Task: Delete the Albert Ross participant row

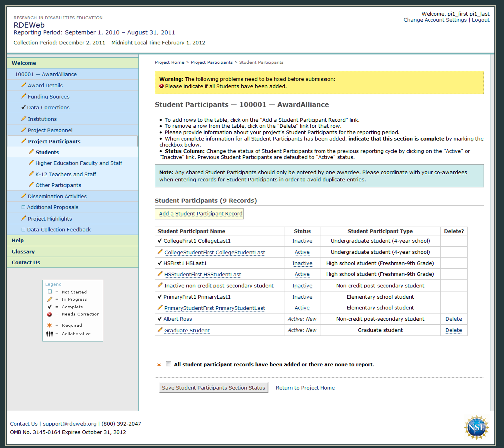Action: [454, 319]
